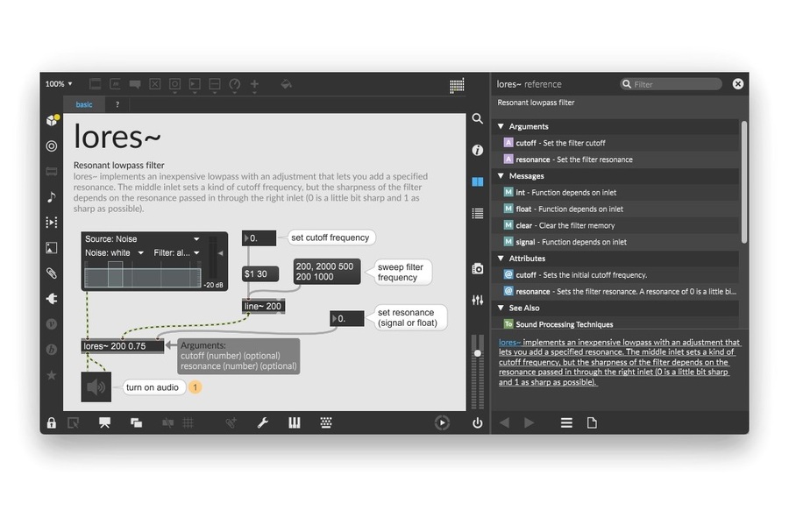
Task: Go back in reference history
Action: click(x=505, y=423)
